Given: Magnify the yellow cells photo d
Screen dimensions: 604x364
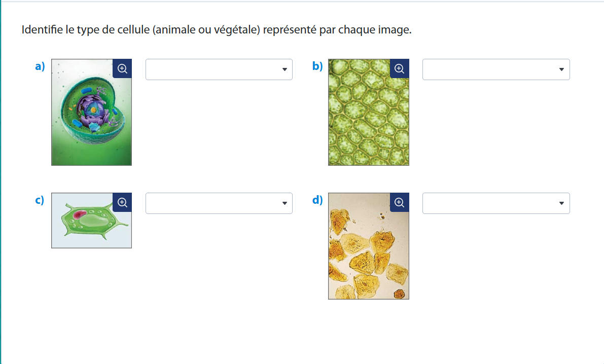Looking at the screenshot, I should [399, 202].
